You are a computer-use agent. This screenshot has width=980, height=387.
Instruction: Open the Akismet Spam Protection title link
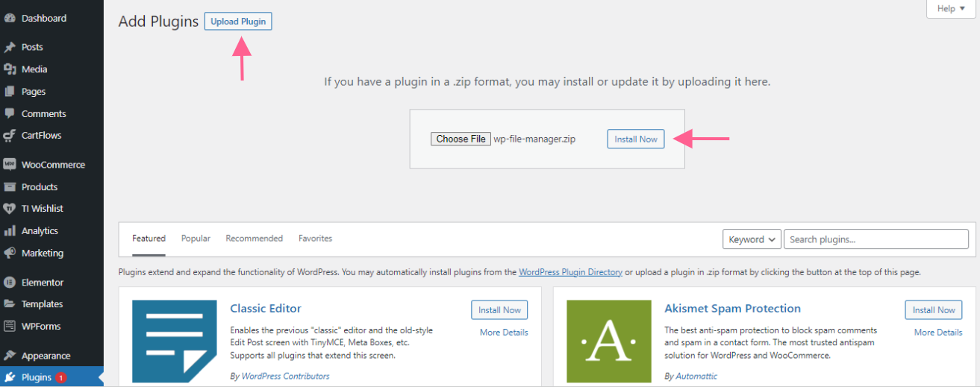coord(732,309)
